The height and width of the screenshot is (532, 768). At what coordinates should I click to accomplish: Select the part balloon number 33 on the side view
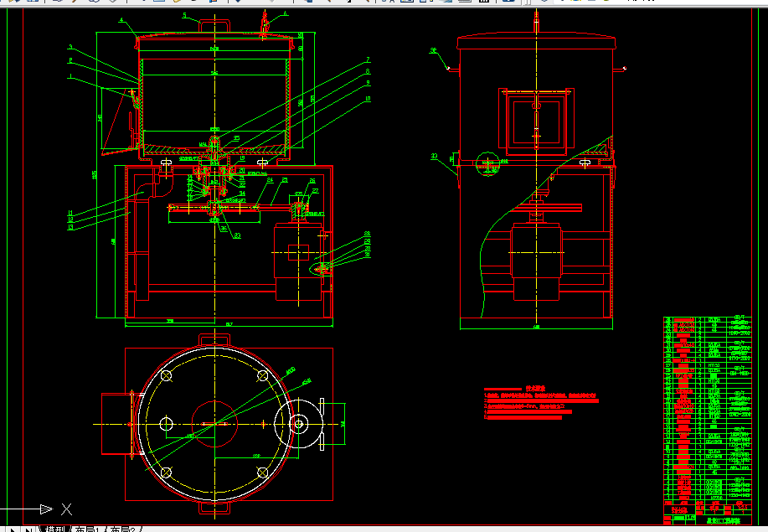434,157
